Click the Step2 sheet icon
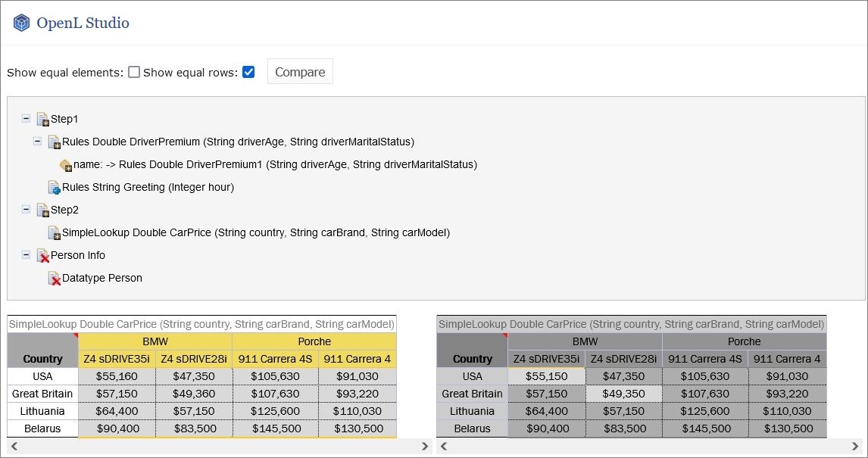This screenshot has width=868, height=458. [43, 210]
